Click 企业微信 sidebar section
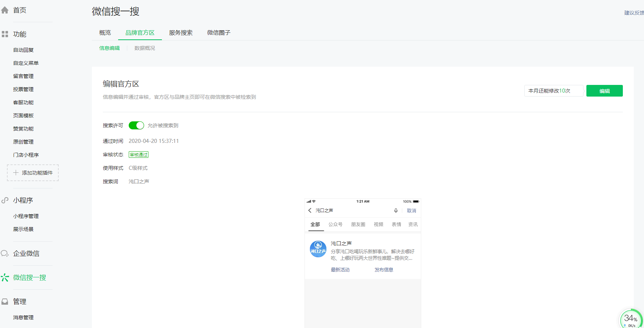Image resolution: width=644 pixels, height=328 pixels. 26,254
